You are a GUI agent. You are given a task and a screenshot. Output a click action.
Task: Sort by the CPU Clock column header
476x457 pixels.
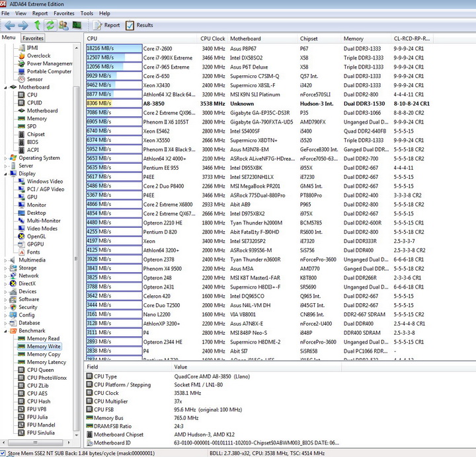[212, 38]
